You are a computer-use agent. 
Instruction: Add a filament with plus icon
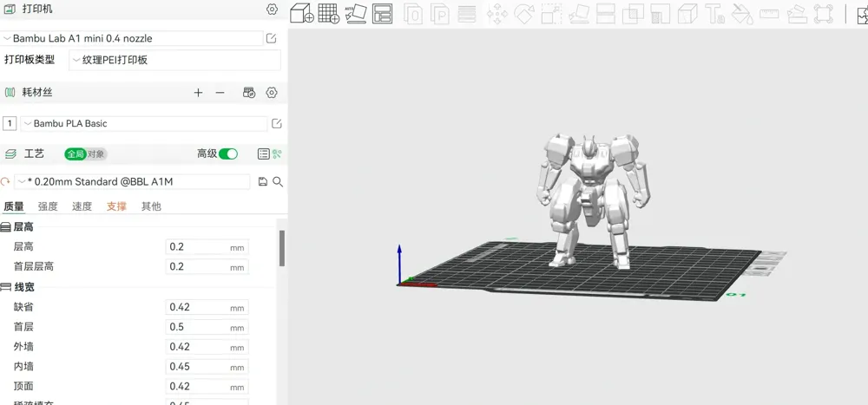click(x=198, y=93)
